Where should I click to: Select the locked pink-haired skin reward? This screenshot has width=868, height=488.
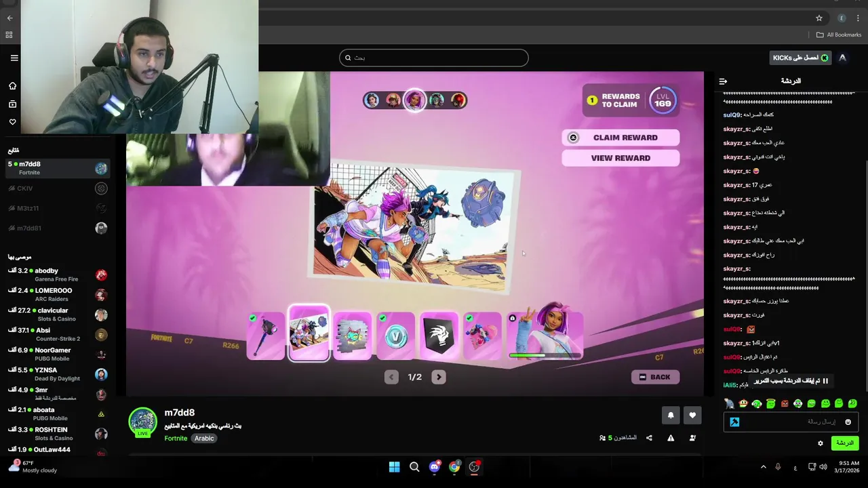pyautogui.click(x=545, y=332)
